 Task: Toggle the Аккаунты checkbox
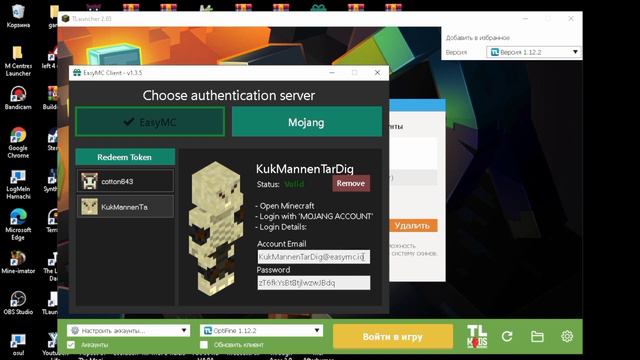pos(71,345)
